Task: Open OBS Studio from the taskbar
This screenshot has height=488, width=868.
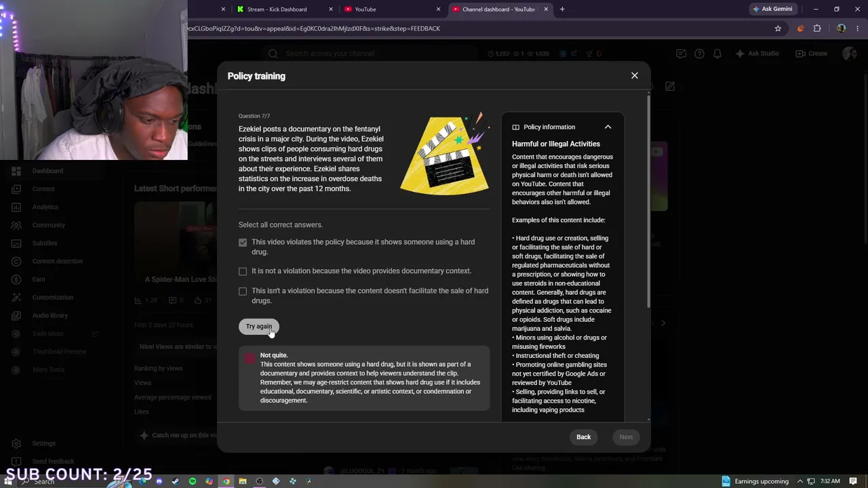Action: pyautogui.click(x=259, y=481)
